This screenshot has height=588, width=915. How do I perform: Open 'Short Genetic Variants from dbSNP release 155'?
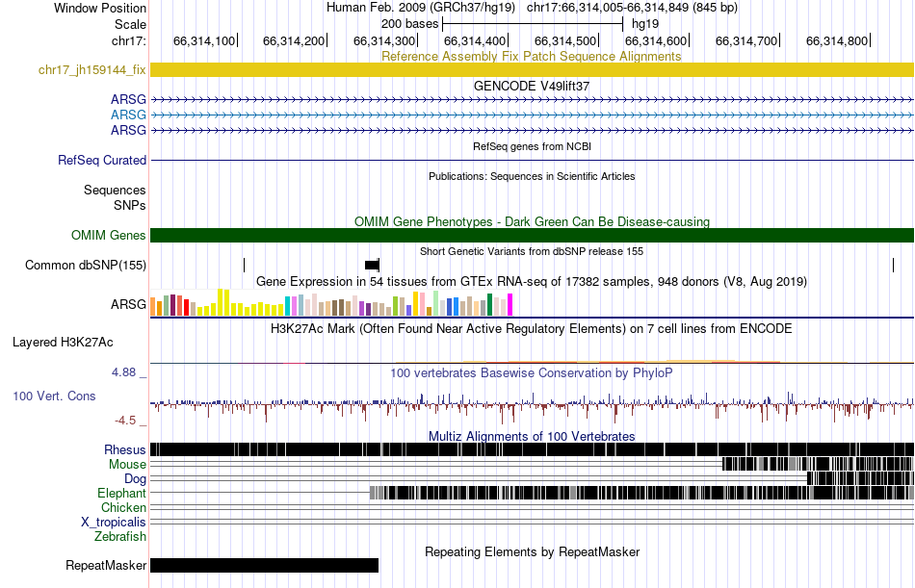[532, 251]
